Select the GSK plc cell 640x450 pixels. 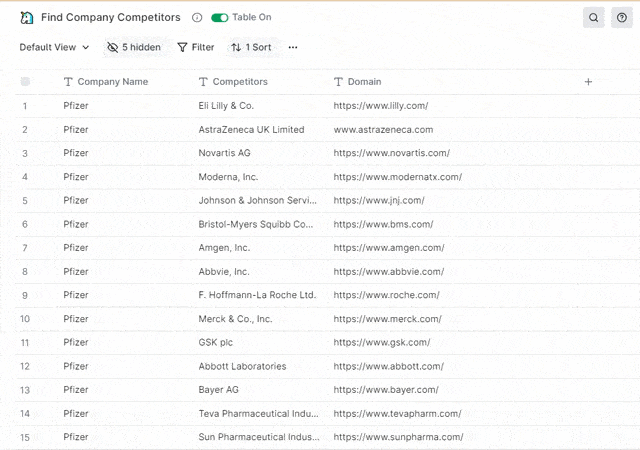(x=216, y=343)
